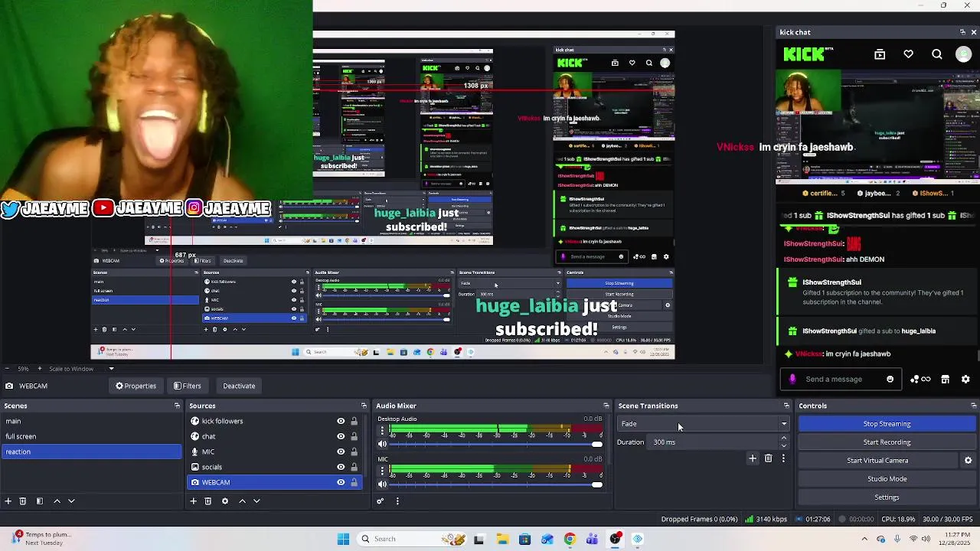Open virtual camera configuration gear

pos(968,461)
